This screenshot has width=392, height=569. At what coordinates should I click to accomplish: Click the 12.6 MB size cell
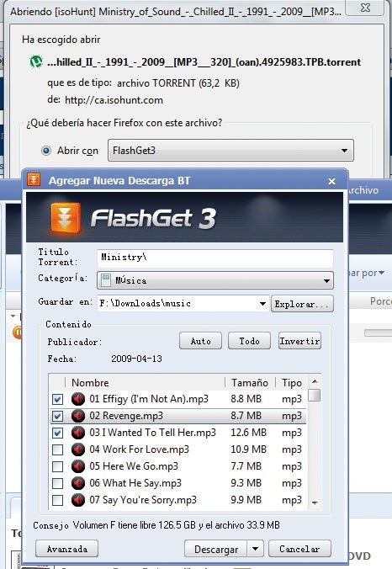point(248,433)
